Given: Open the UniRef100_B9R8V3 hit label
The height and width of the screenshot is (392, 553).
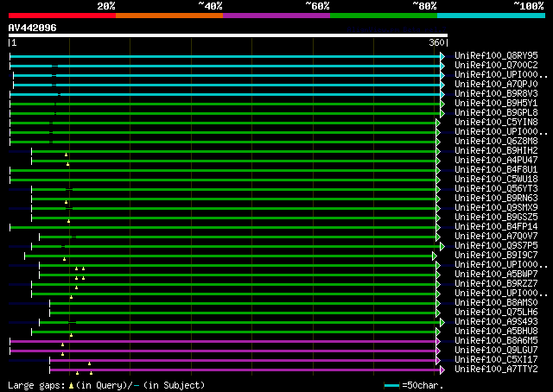Looking at the screenshot, I should pos(496,94).
